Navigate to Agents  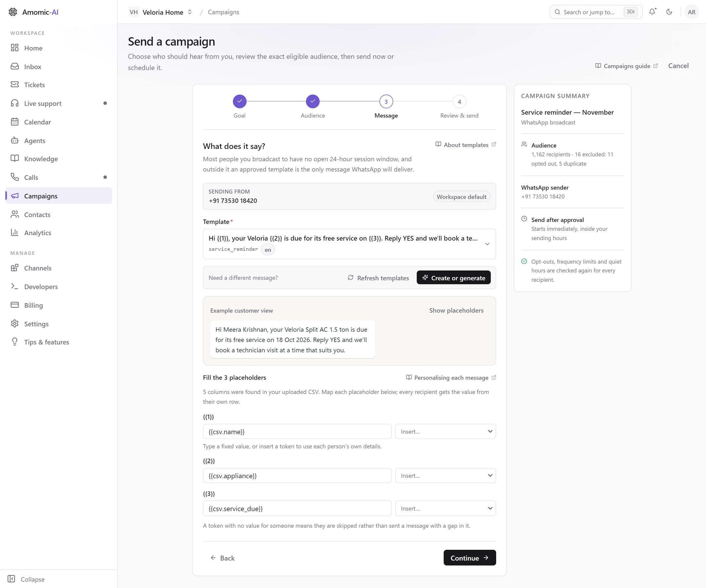[x=59, y=140]
